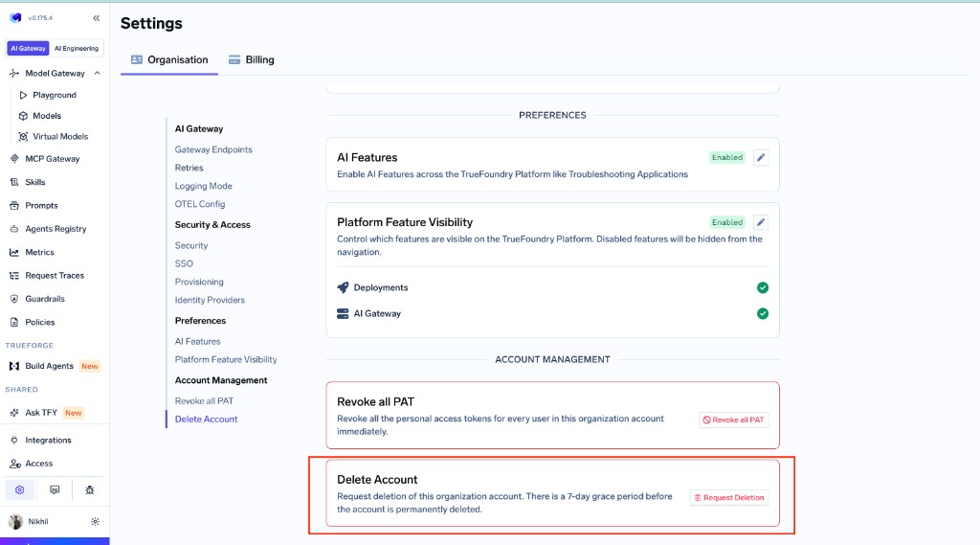Open Access page

click(x=38, y=464)
